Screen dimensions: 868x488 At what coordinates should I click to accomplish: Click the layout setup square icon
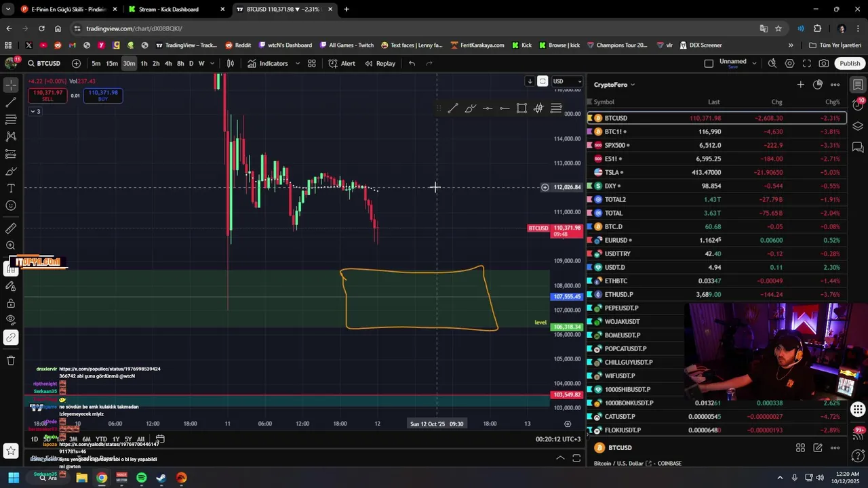[709, 63]
